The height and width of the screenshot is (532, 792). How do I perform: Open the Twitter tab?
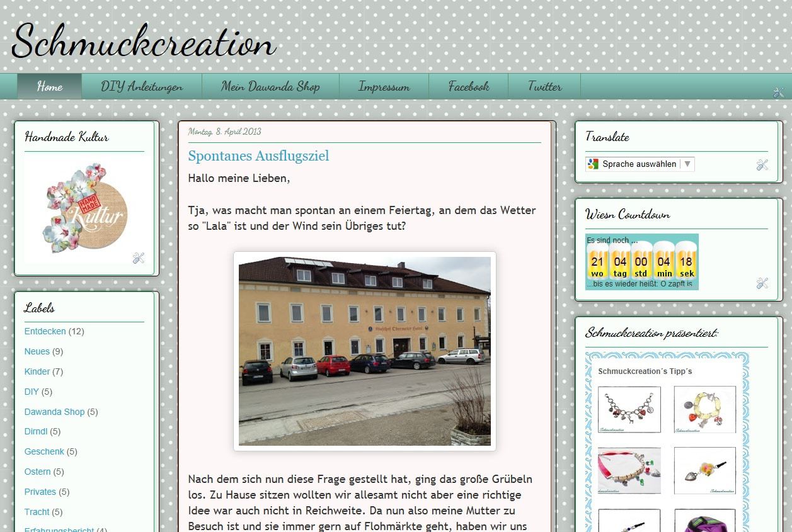544,86
